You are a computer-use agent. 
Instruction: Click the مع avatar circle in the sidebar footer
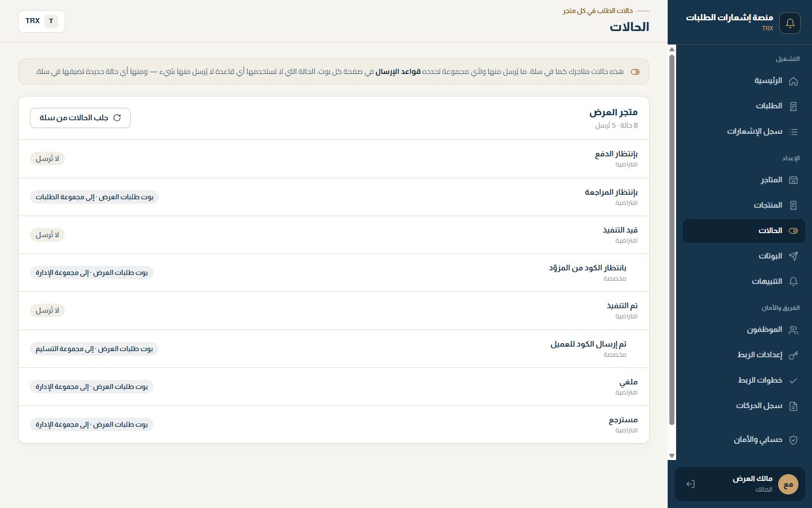(788, 484)
